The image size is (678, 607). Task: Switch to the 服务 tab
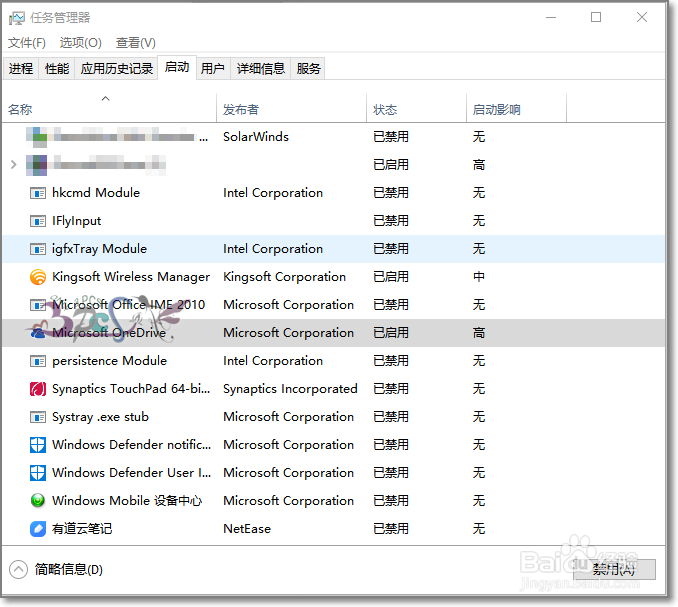tap(308, 69)
